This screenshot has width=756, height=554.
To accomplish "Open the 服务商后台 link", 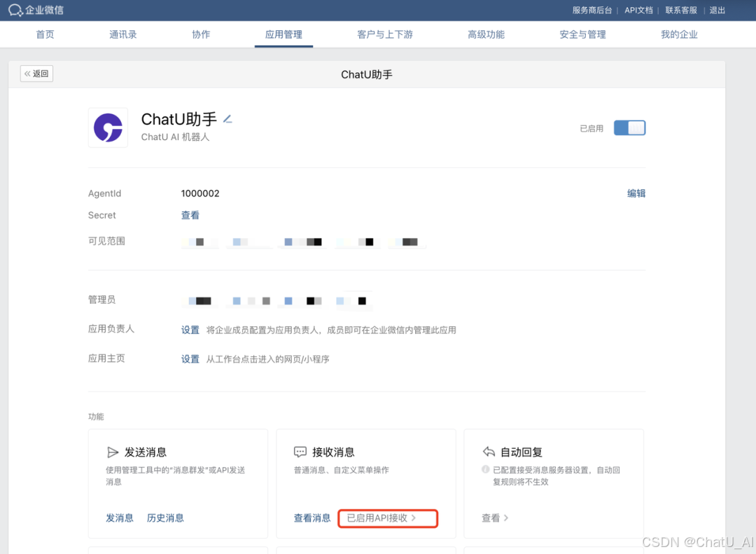I will (x=592, y=10).
